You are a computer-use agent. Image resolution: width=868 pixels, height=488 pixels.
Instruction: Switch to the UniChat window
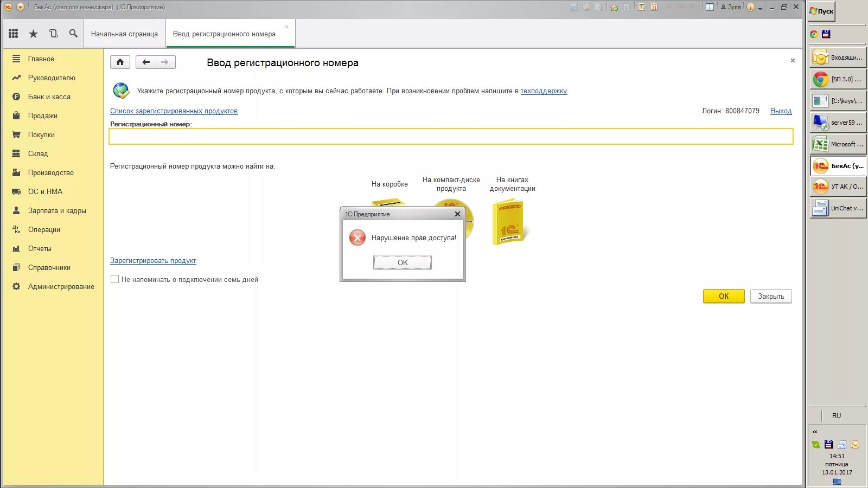[x=838, y=208]
